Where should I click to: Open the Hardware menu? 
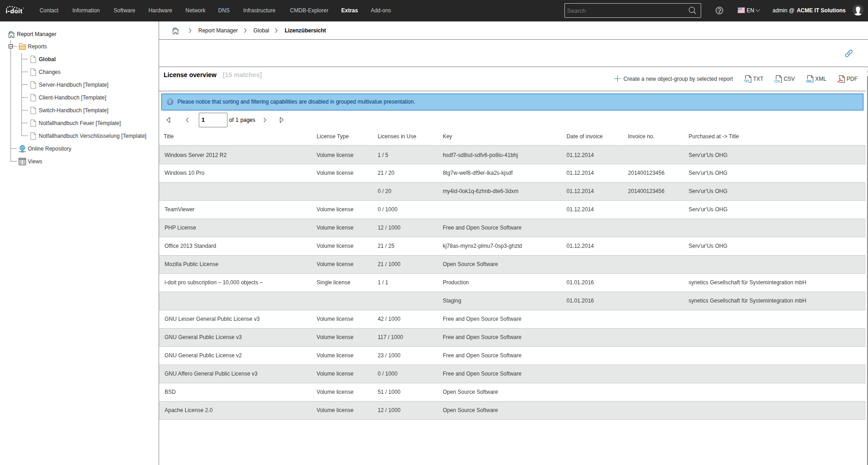click(x=160, y=10)
